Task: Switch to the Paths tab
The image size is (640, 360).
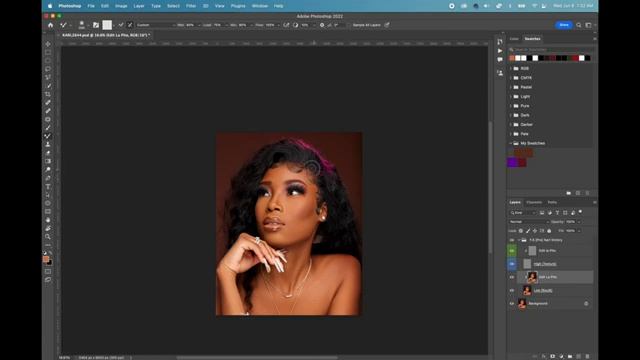Action: coord(552,202)
